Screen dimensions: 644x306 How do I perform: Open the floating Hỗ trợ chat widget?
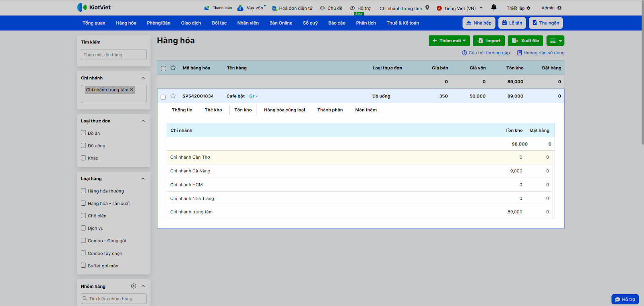pos(625,299)
